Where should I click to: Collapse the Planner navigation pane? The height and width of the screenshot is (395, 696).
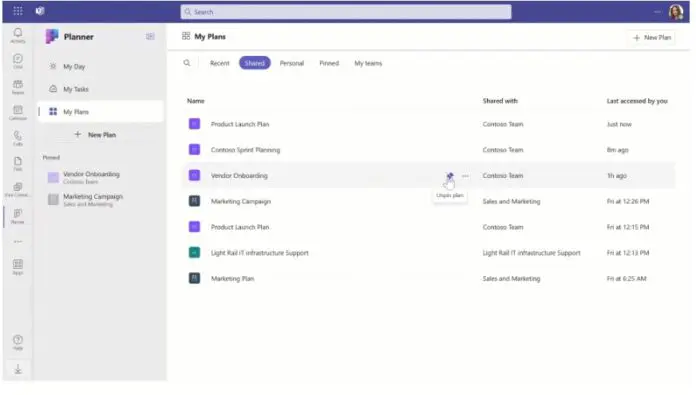150,36
